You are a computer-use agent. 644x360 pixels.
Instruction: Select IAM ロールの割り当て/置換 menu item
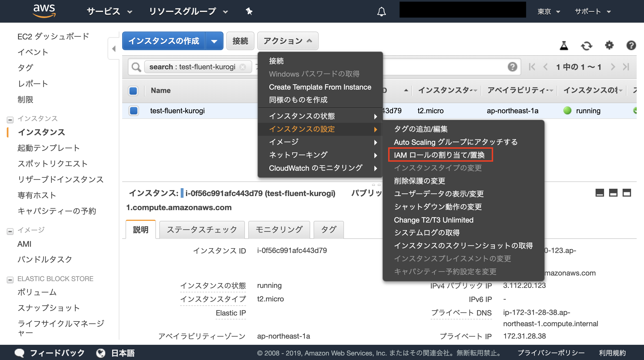pyautogui.click(x=440, y=155)
